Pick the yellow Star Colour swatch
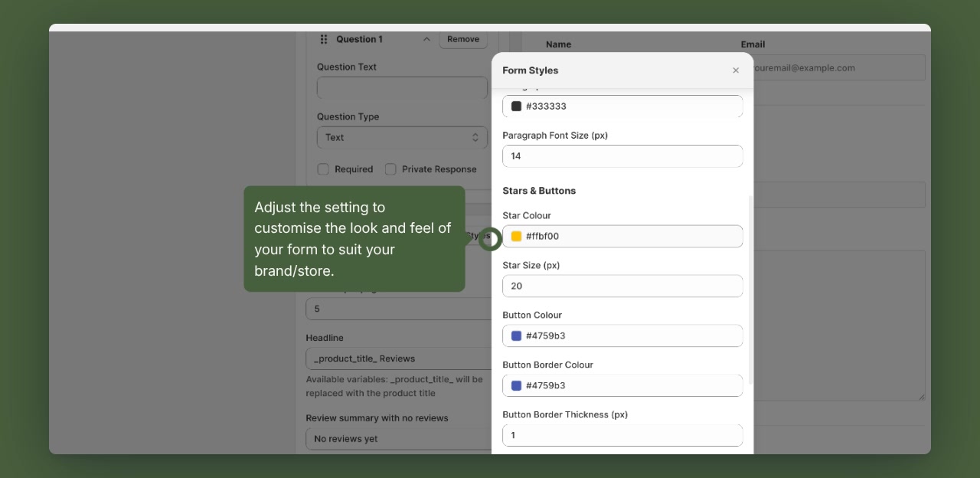 (x=517, y=236)
